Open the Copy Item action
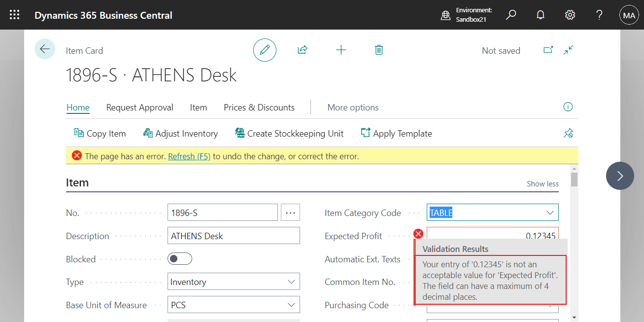 (x=100, y=133)
